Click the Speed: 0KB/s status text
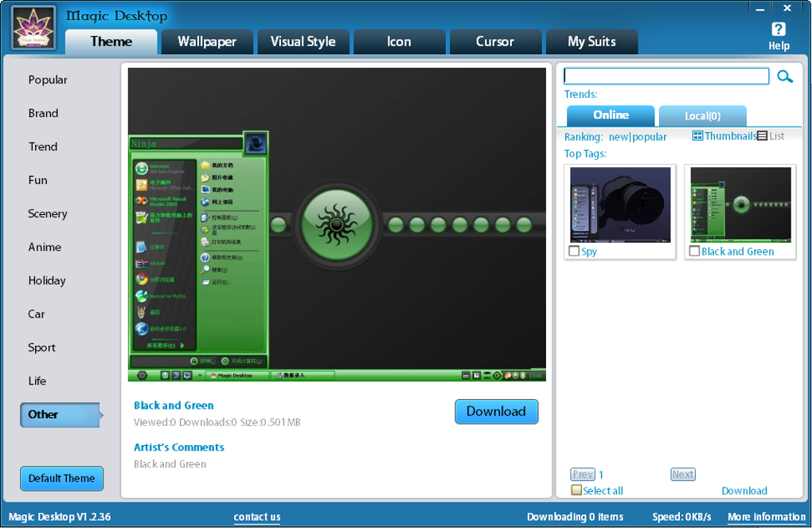Screen dimensions: 812x528 [681, 517]
